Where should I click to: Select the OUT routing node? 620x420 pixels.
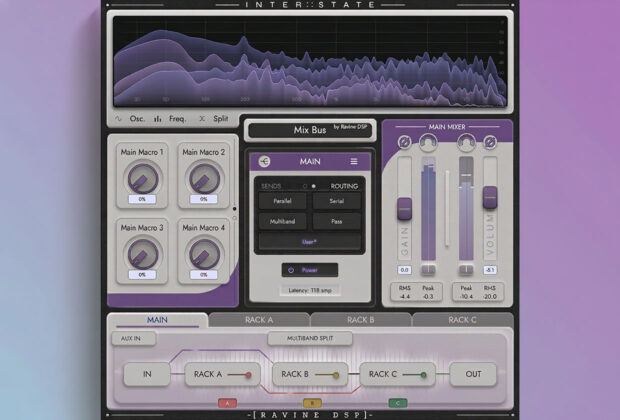coord(473,374)
